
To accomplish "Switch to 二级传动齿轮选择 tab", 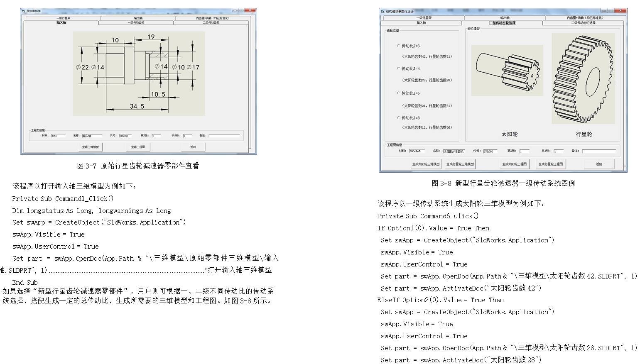I will [583, 23].
